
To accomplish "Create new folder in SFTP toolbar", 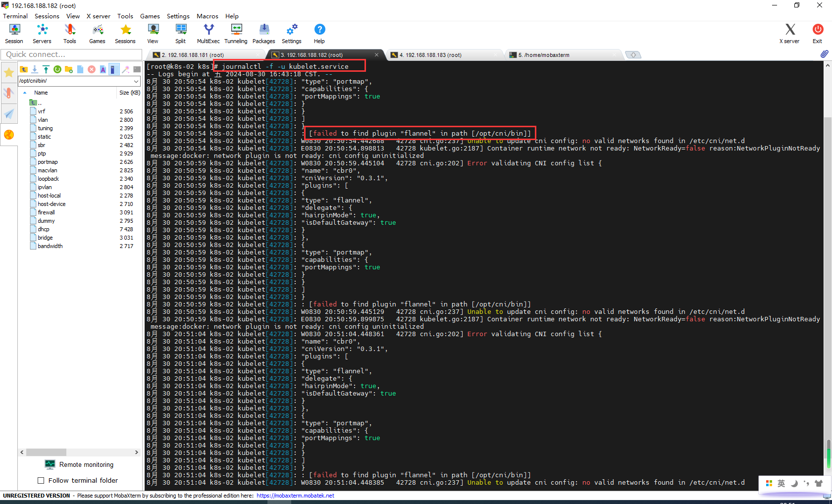I will pyautogui.click(x=69, y=69).
